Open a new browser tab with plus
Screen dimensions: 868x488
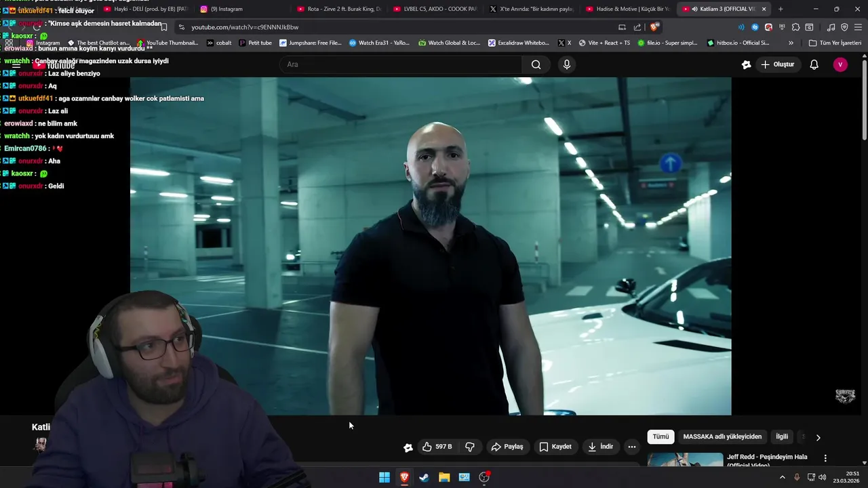pyautogui.click(x=781, y=9)
